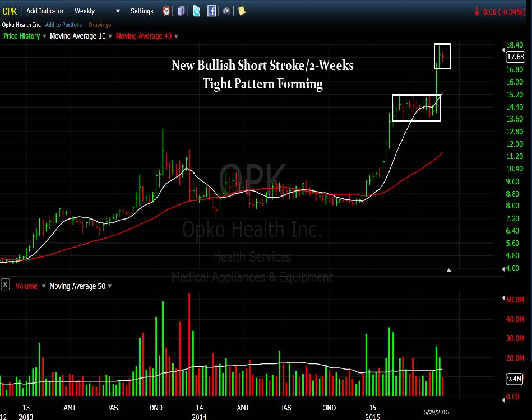Screen dimensions: 532x420
Task: Click the 5/29/2015 date label
Action: click(436, 412)
